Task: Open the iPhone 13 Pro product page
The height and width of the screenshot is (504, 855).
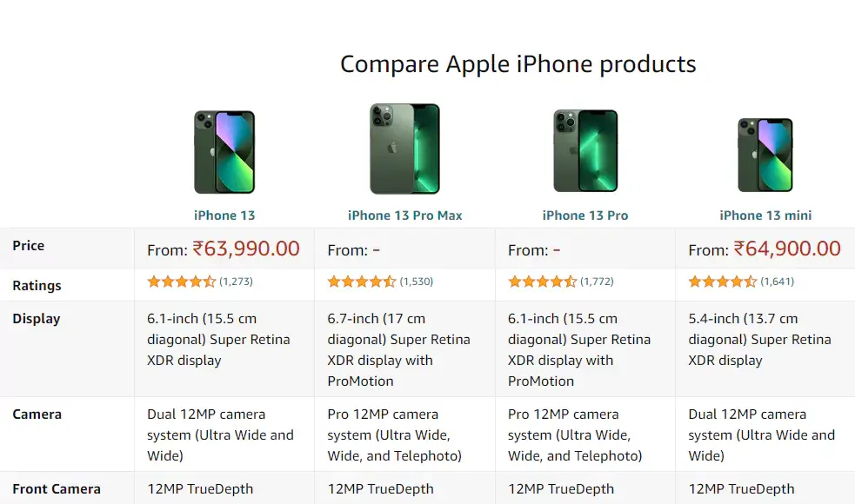Action: 584,215
